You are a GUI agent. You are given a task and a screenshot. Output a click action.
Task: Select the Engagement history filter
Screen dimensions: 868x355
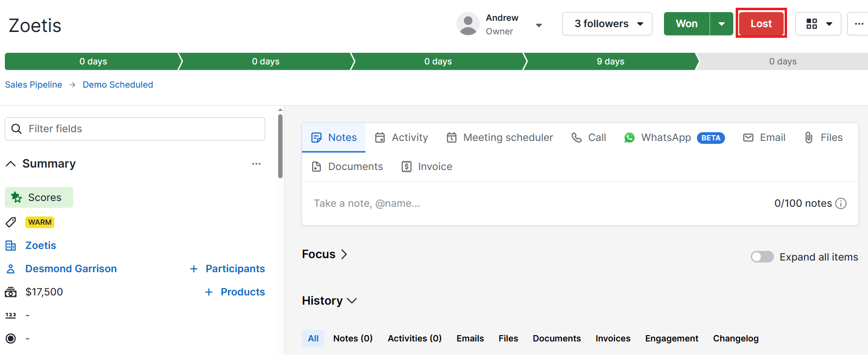pos(672,339)
